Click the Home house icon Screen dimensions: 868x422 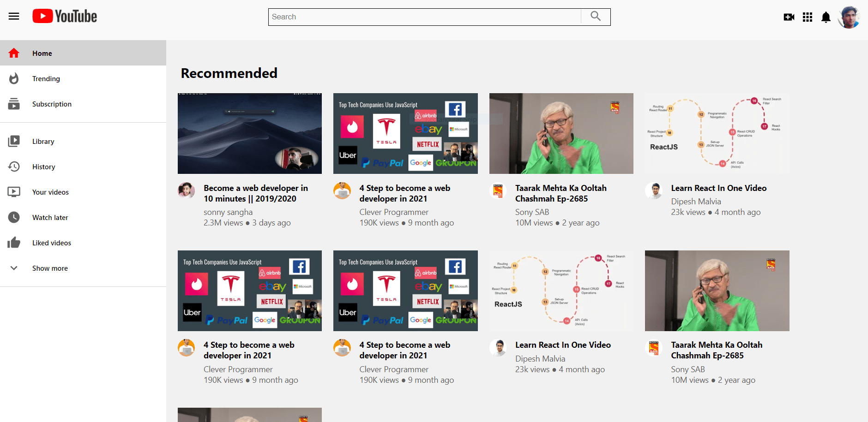click(14, 53)
